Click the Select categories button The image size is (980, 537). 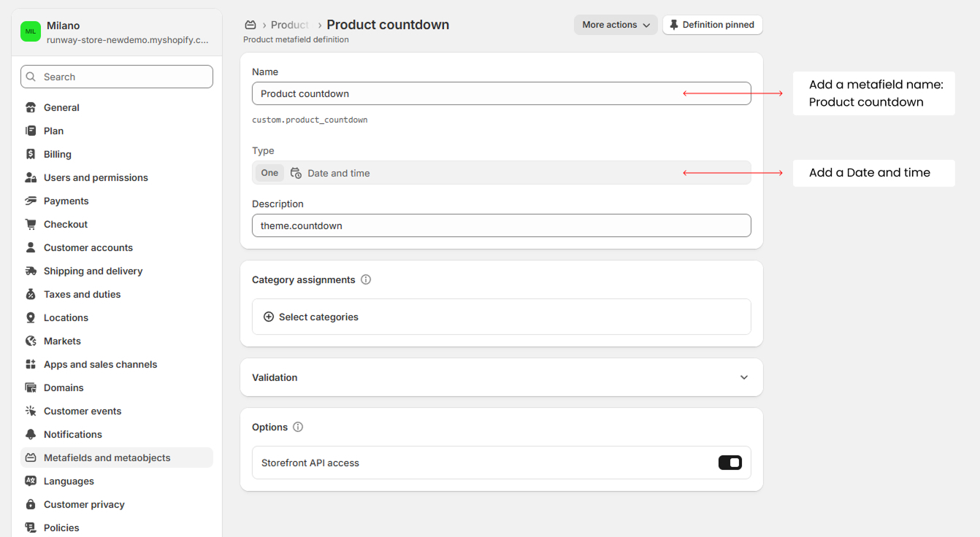318,317
